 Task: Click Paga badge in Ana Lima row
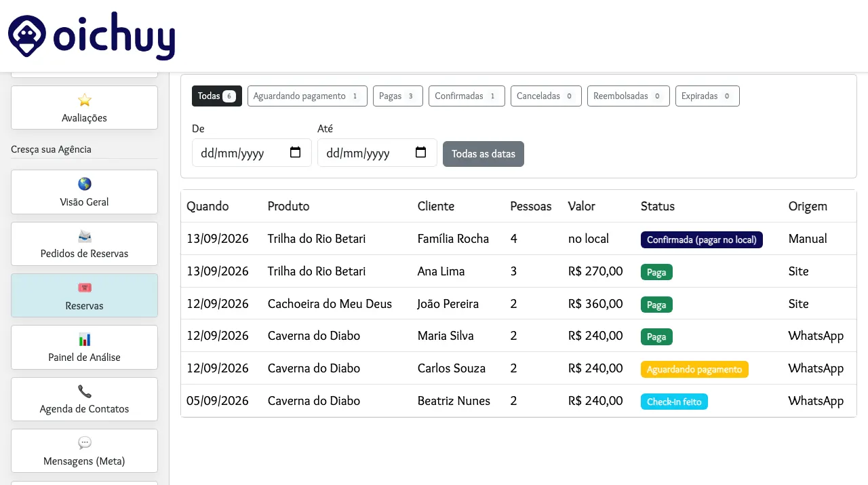point(656,272)
